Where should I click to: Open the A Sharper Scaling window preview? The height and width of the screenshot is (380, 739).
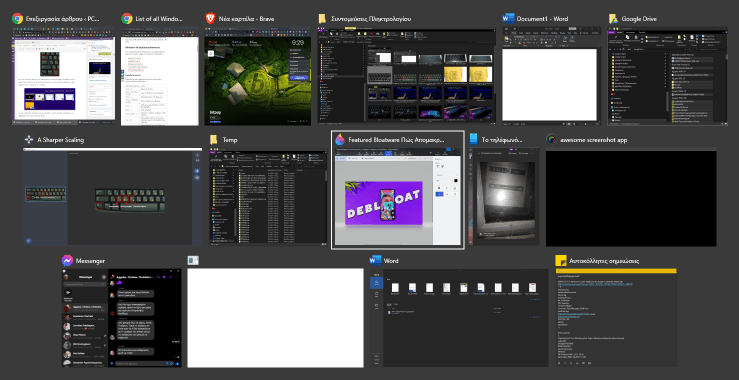[113, 197]
